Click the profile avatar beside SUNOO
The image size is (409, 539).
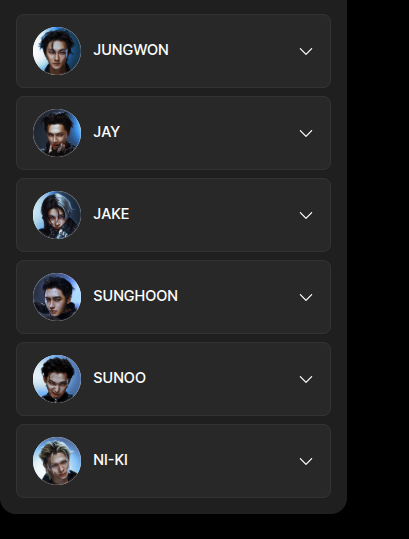coord(57,379)
